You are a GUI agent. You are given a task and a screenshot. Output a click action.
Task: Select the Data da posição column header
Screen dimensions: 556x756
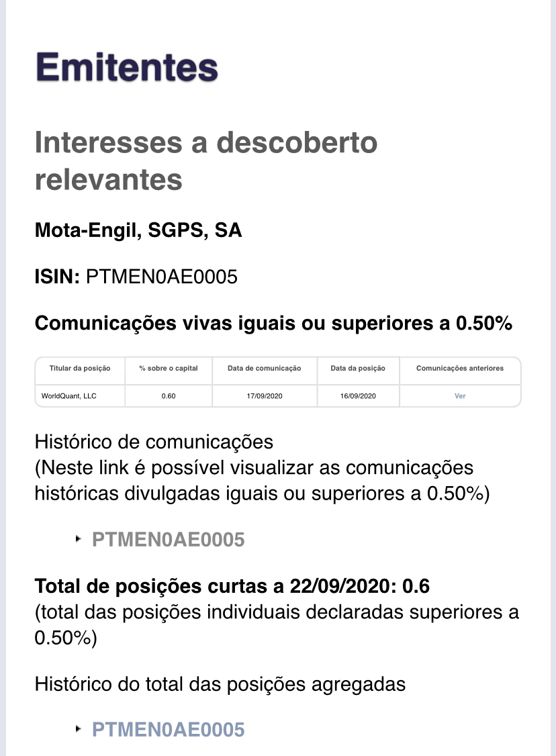pos(358,369)
